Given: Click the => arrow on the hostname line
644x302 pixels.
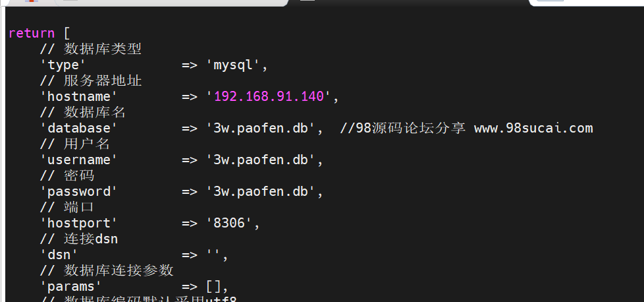Looking at the screenshot, I should [x=190, y=97].
